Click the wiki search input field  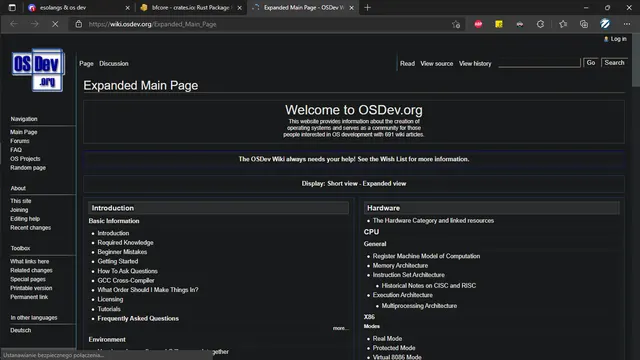coord(539,63)
